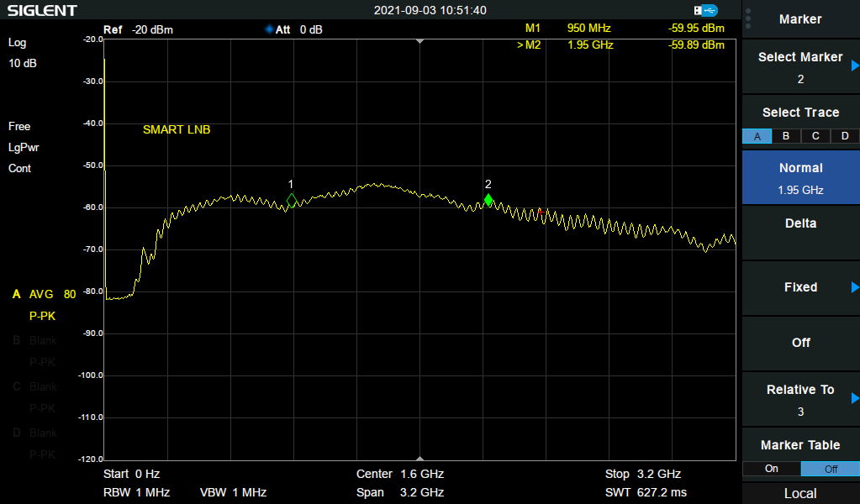Click the Cont sweep mode label

(x=19, y=169)
